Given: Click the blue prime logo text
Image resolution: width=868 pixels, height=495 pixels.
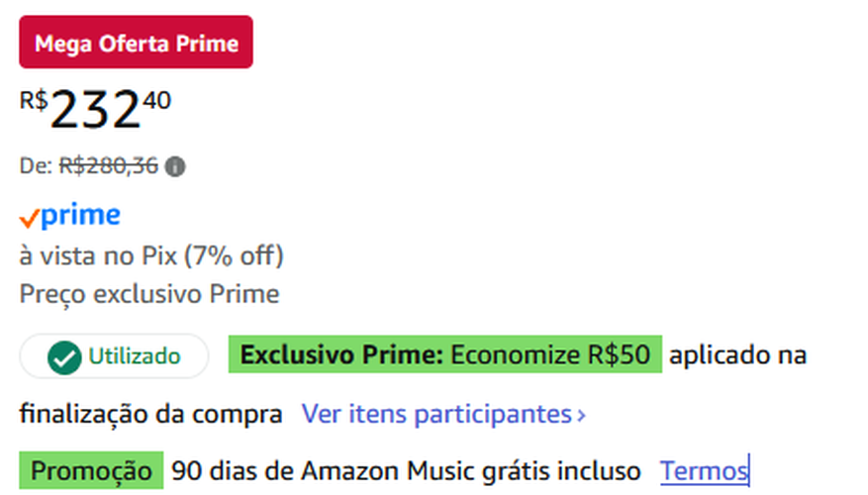Looking at the screenshot, I should coord(81,215).
